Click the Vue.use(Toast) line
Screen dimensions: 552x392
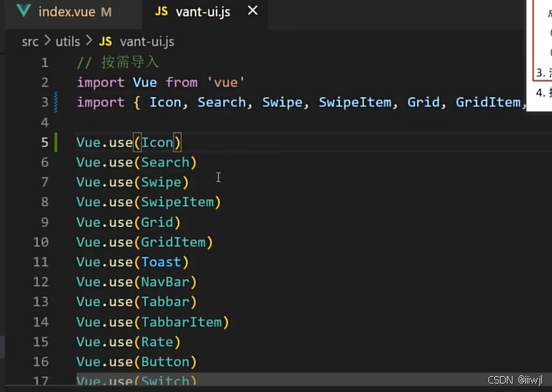click(132, 262)
